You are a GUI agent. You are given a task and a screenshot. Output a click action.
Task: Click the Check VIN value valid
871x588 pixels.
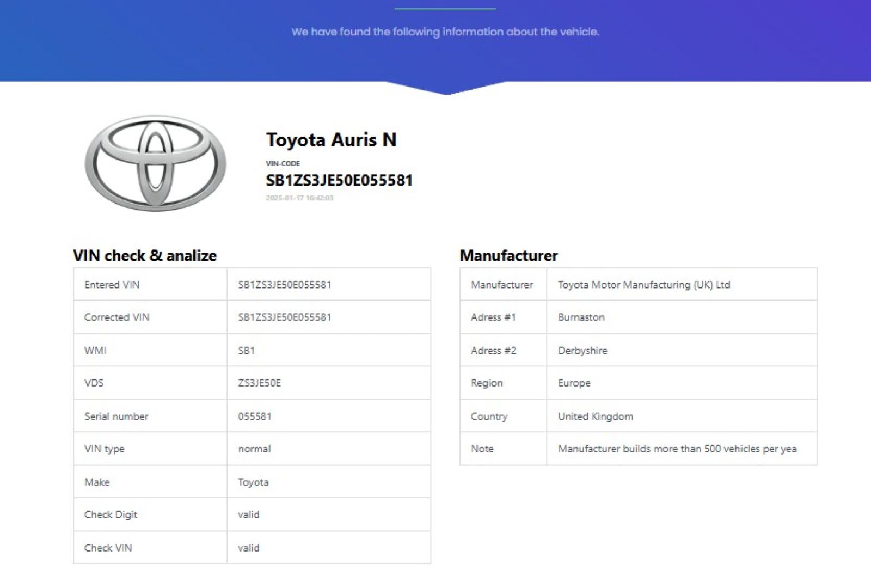click(248, 548)
